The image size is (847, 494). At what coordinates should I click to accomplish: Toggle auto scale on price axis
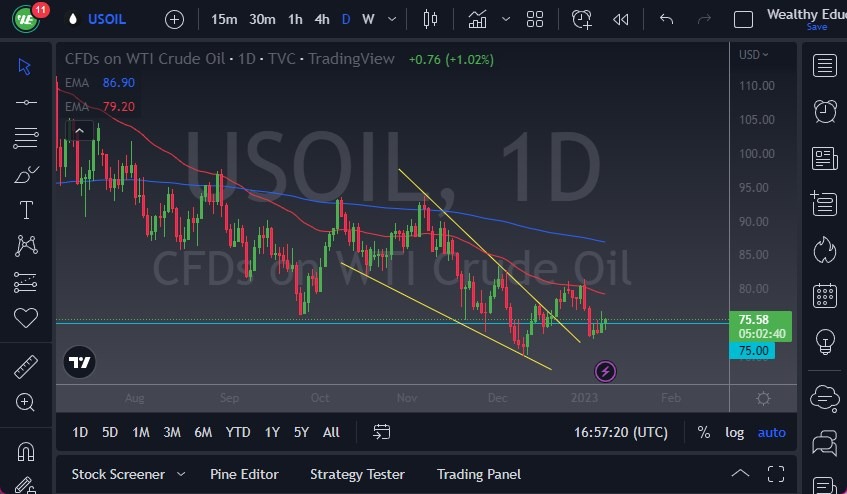coord(771,432)
